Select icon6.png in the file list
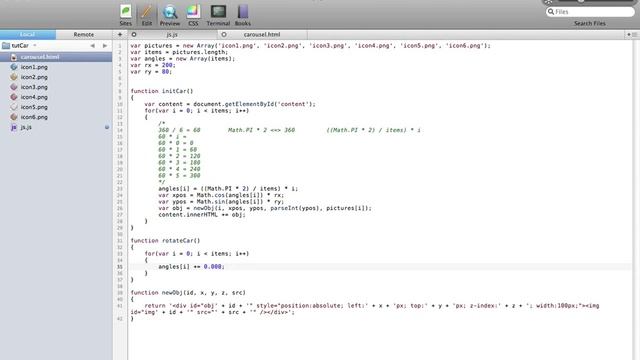Image resolution: width=640 pixels, height=360 pixels. [x=56, y=117]
